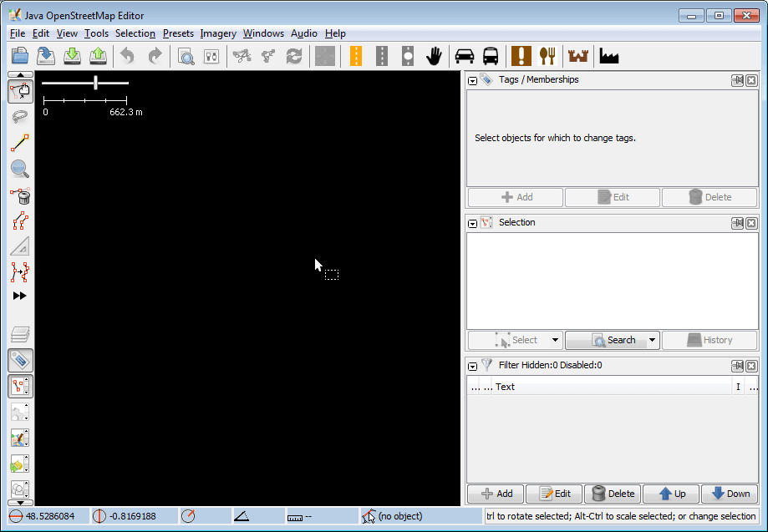Screen dimensions: 768x532
Task: Click the map zoom slider handle
Action: (x=96, y=82)
